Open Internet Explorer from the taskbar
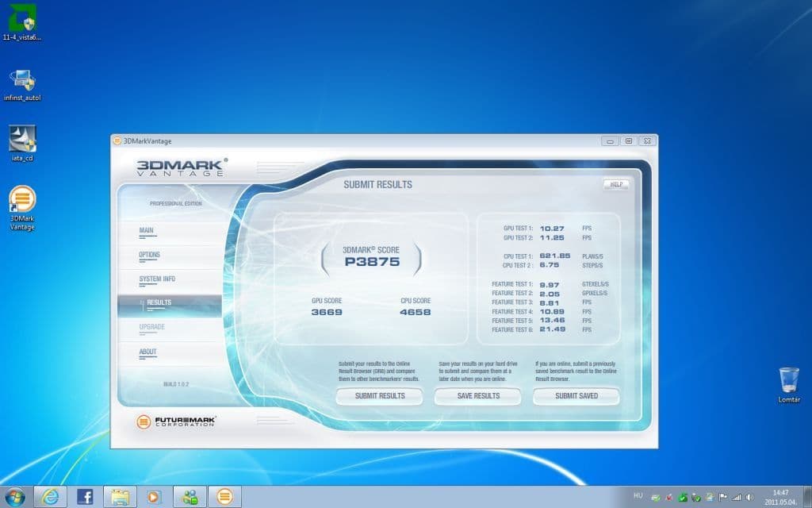The width and height of the screenshot is (812, 508). tap(51, 497)
